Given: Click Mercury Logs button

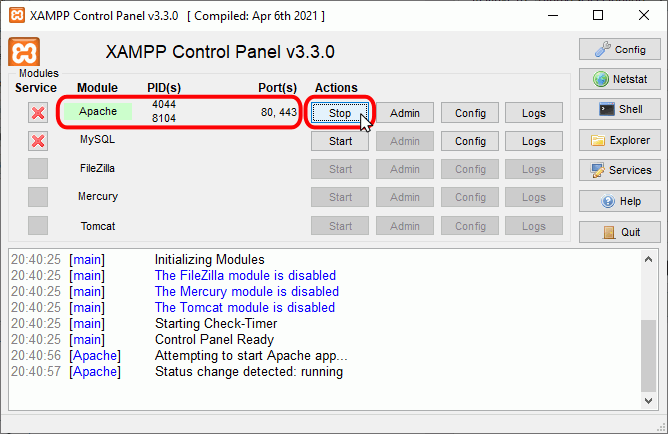Looking at the screenshot, I should tap(534, 197).
